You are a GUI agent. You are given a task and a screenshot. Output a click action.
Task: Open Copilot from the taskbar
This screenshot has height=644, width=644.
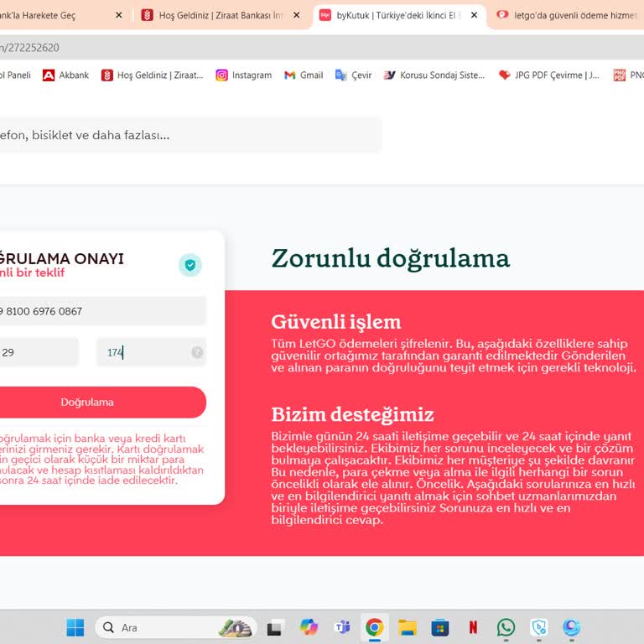click(309, 627)
